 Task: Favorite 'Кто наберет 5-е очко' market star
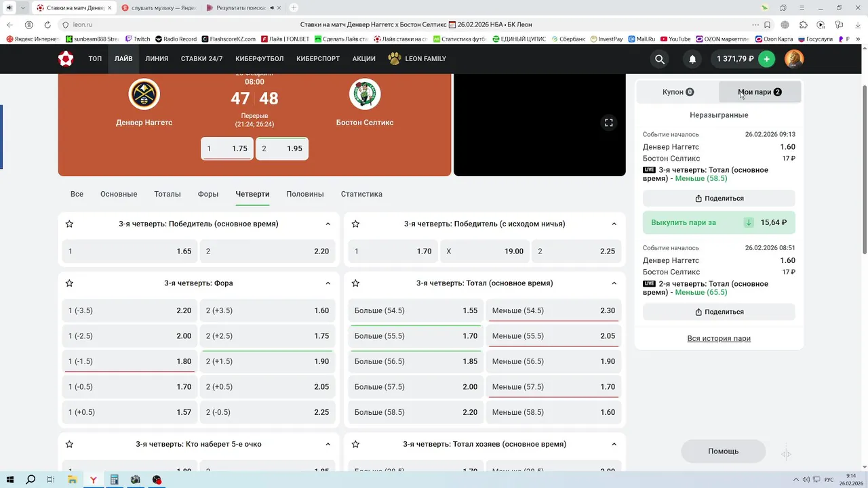[x=69, y=445]
